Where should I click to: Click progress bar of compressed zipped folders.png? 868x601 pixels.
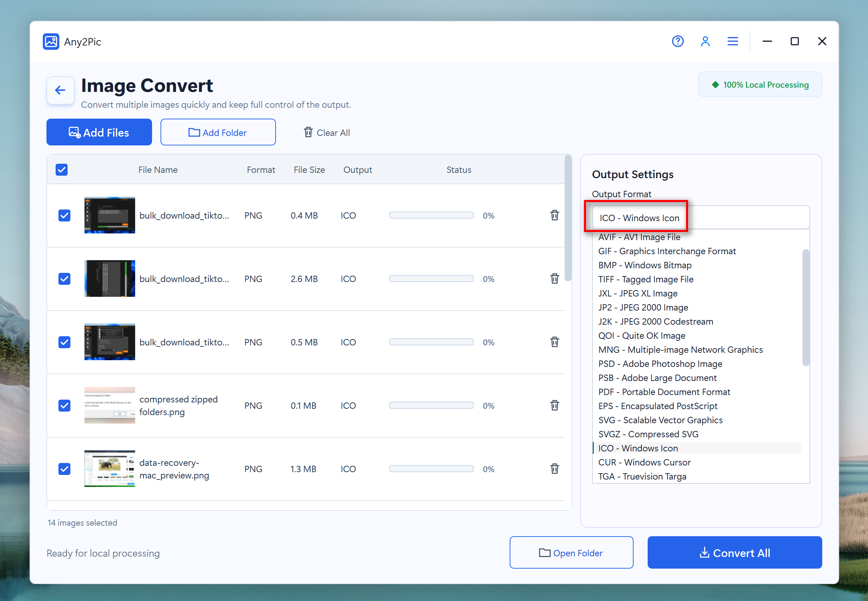[x=432, y=405]
